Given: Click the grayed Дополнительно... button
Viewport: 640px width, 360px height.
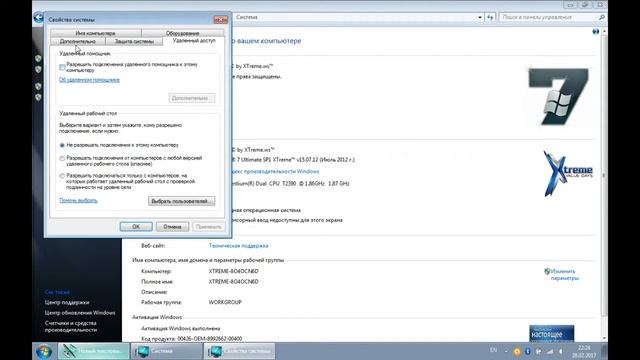Looking at the screenshot, I should pyautogui.click(x=192, y=98).
